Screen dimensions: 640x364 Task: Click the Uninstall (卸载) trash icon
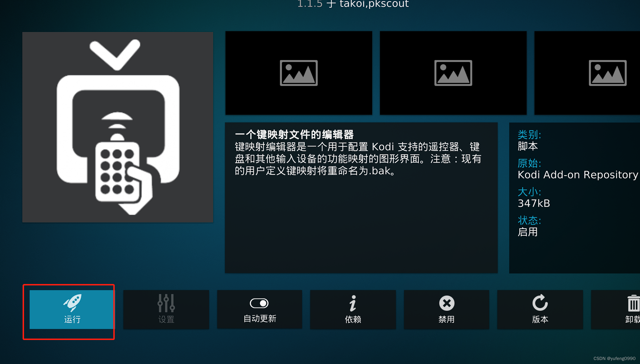coord(633,304)
